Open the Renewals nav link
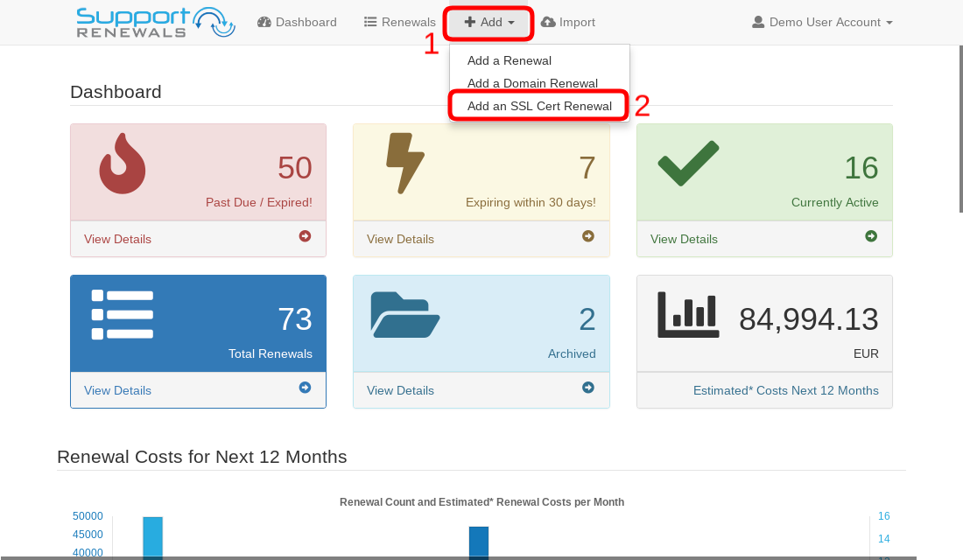Image resolution: width=963 pixels, height=560 pixels. pos(400,22)
